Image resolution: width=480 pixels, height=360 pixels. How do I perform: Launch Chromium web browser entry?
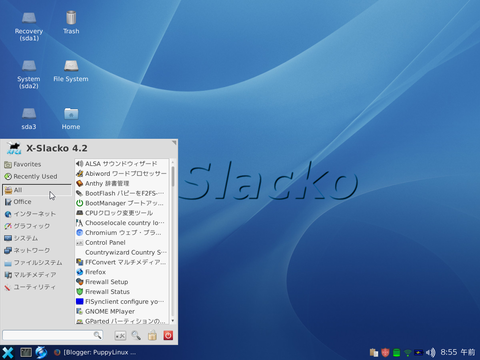121,233
